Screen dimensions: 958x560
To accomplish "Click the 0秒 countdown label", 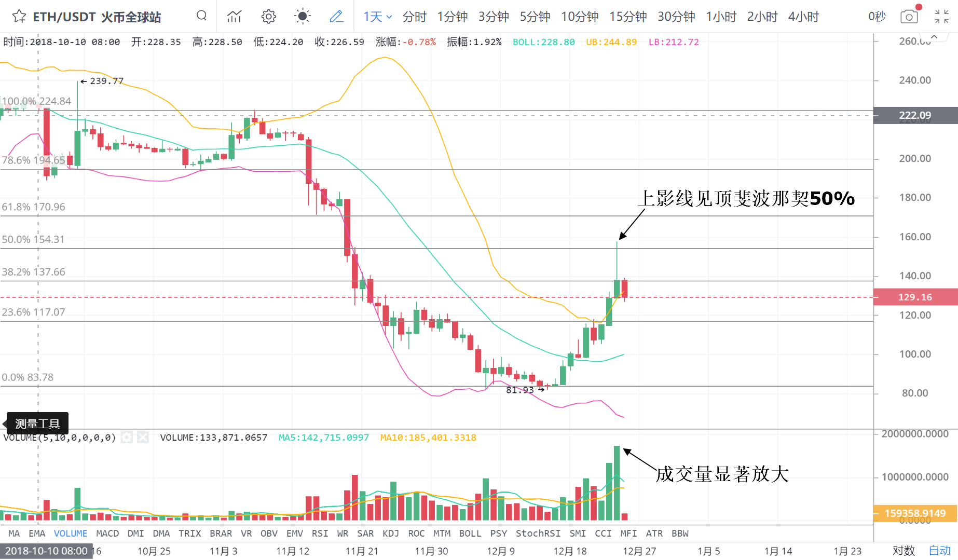I will click(877, 17).
